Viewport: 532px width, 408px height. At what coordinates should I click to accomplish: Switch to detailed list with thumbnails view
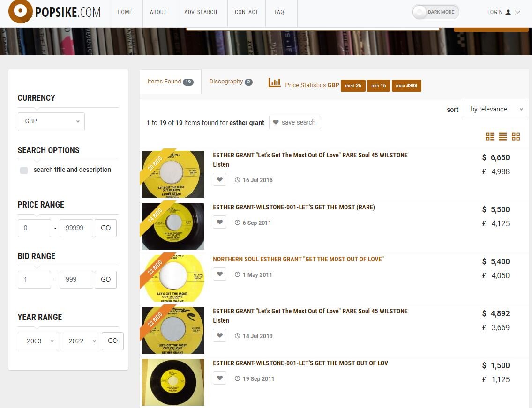[490, 136]
